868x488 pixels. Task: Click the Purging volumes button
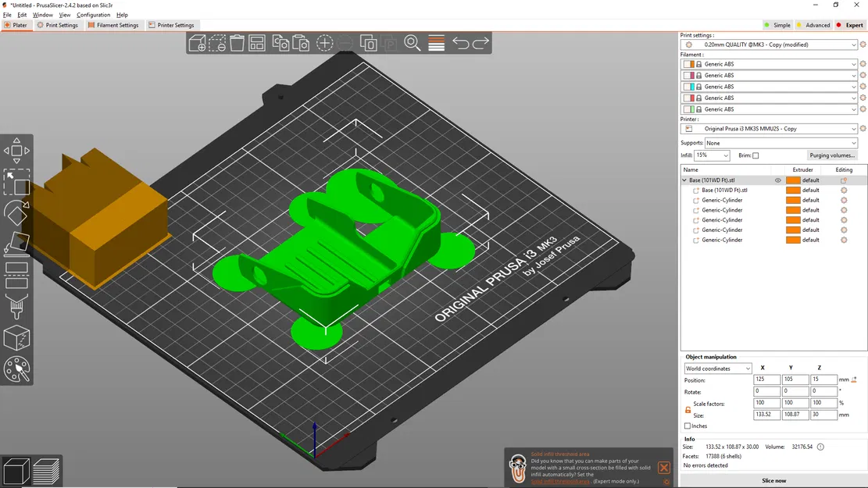click(x=831, y=155)
